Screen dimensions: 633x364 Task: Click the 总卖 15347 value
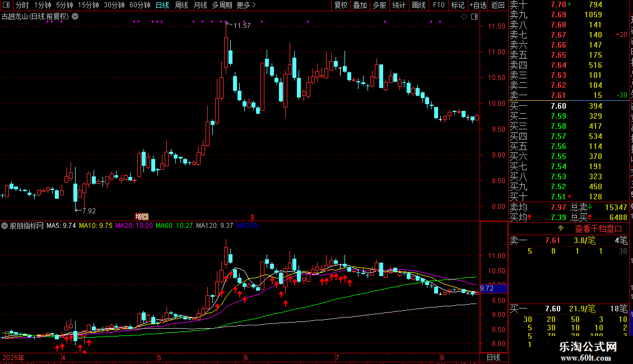point(616,207)
